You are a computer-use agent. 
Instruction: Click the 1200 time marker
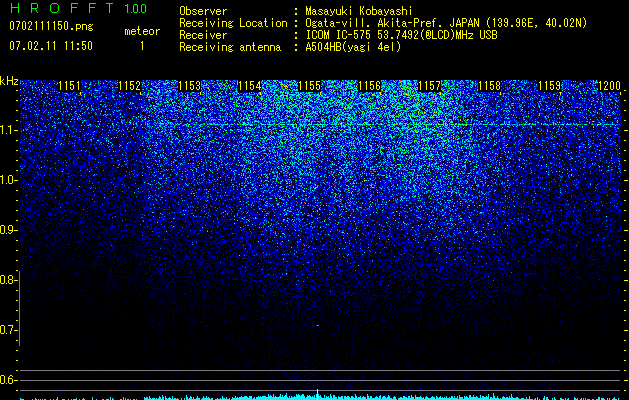point(609,86)
